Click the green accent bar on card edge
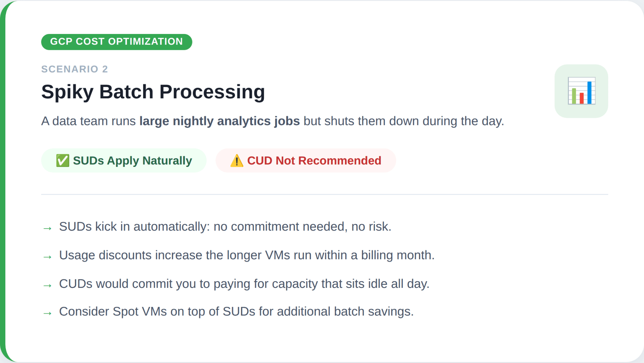Image resolution: width=644 pixels, height=363 pixels. point(3,181)
